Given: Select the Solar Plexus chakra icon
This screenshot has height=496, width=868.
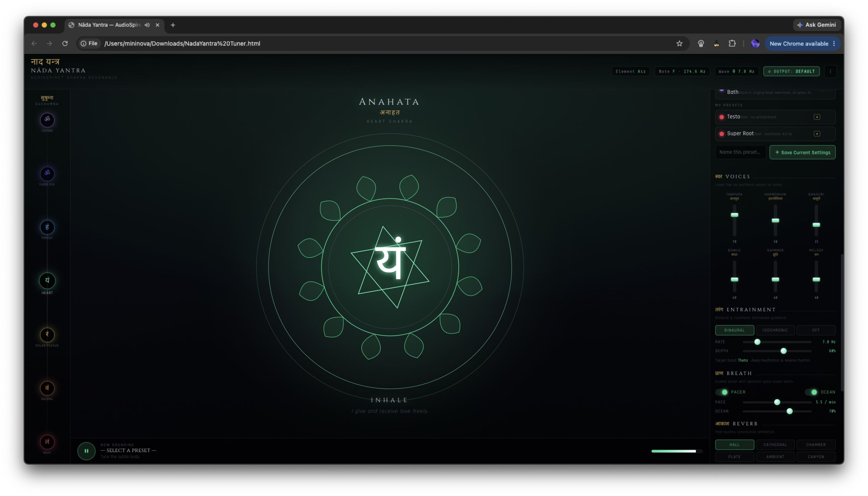Looking at the screenshot, I should coord(47,334).
